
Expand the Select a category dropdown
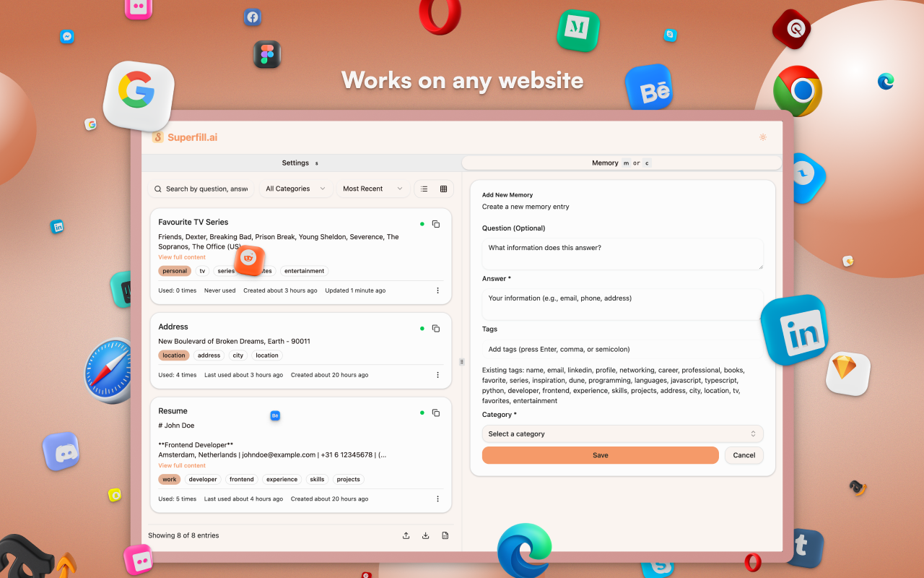pyautogui.click(x=622, y=434)
